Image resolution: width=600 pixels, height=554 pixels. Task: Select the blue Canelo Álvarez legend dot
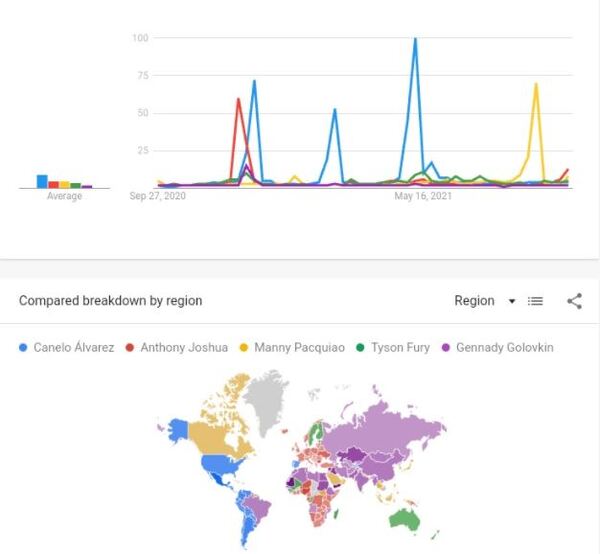pos(24,348)
